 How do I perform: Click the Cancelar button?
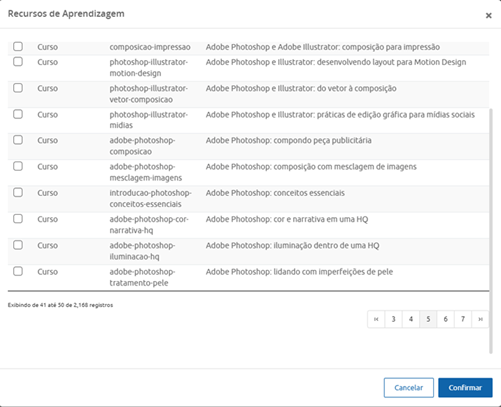click(409, 388)
